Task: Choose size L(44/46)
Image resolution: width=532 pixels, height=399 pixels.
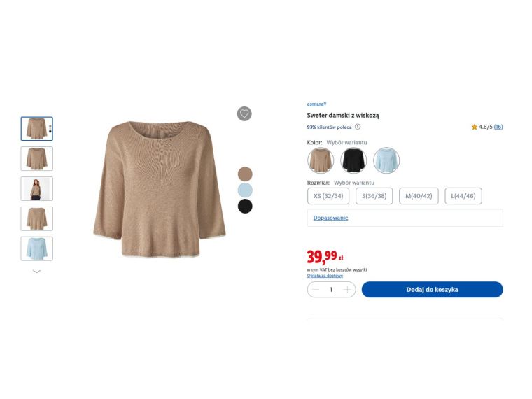Action: pyautogui.click(x=463, y=196)
